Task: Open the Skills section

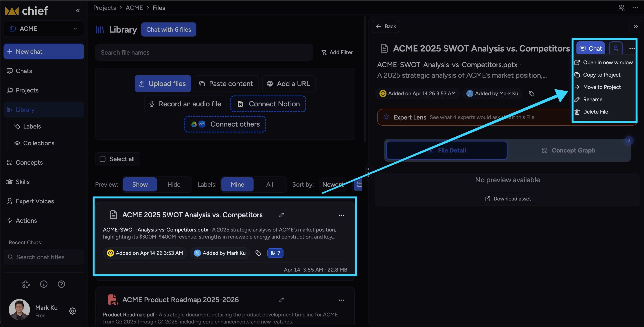Action: pos(44,182)
